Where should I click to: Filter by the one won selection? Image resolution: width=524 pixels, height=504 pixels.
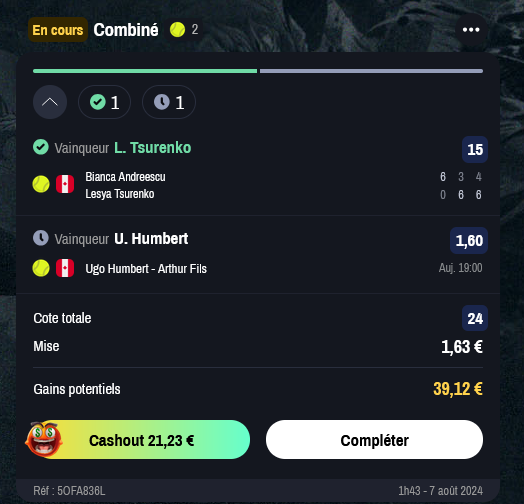pyautogui.click(x=104, y=102)
